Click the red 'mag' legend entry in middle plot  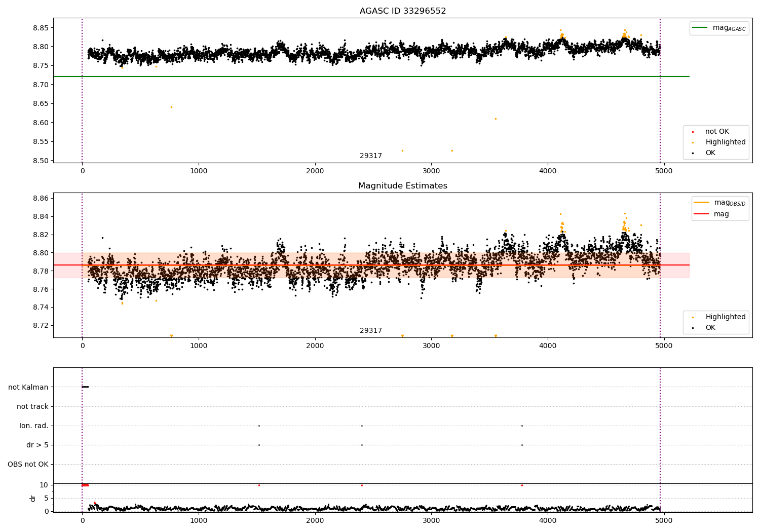click(x=712, y=214)
